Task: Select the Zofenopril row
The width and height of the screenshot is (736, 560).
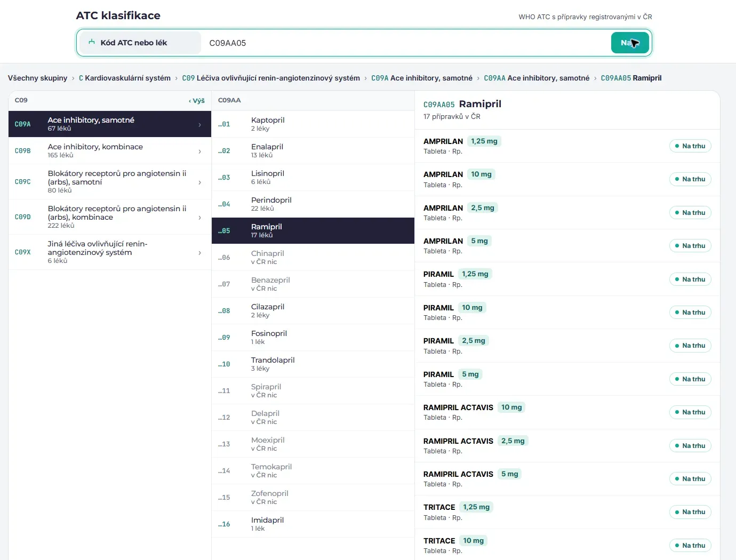Action: (x=313, y=498)
